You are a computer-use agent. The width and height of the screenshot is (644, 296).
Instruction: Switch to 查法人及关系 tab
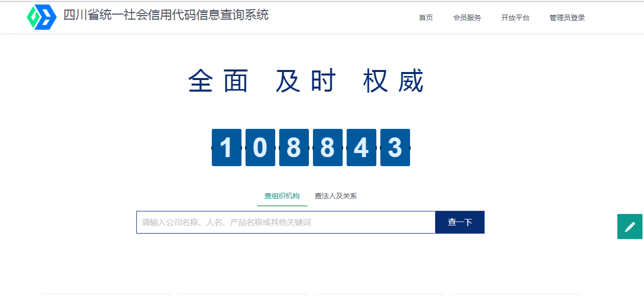coord(336,196)
